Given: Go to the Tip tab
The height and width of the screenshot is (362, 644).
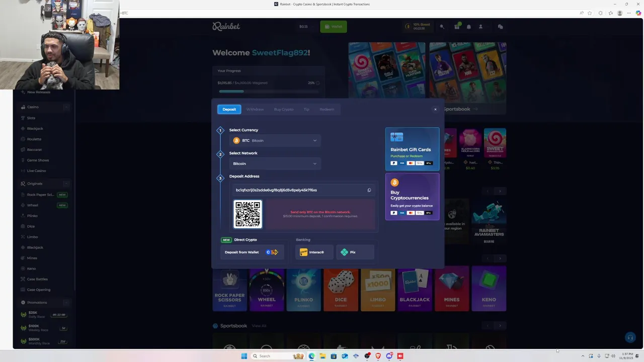Looking at the screenshot, I should click(306, 109).
